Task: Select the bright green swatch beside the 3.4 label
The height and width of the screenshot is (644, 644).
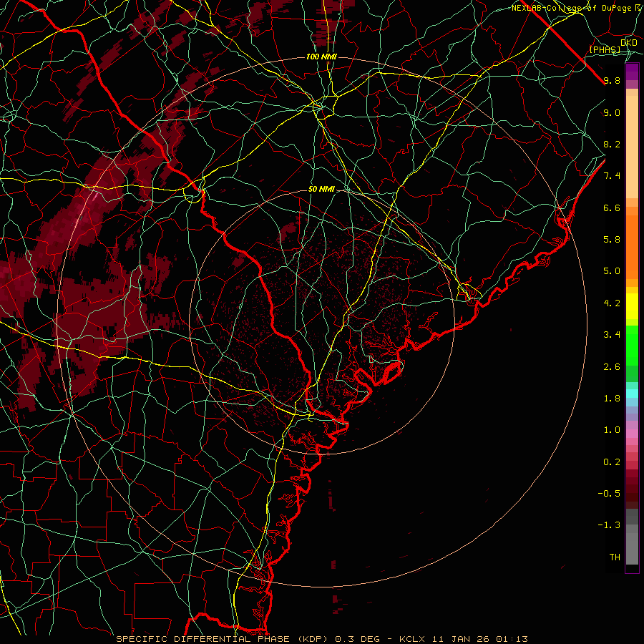Action: [x=632, y=346]
